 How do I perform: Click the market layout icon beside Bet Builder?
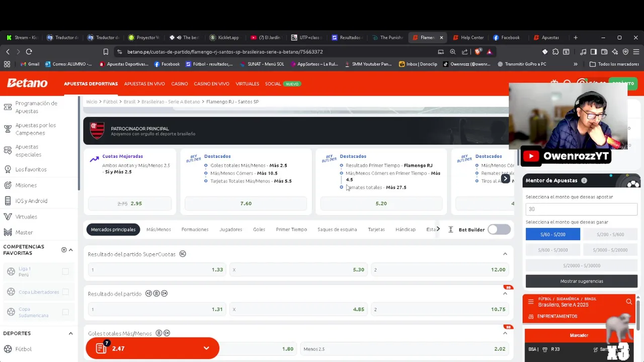coord(450,230)
